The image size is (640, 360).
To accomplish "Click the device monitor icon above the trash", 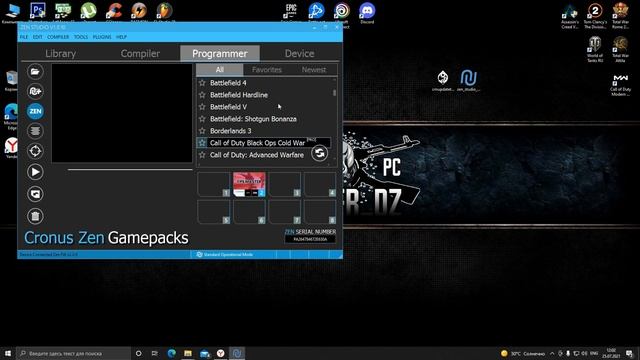I will coord(35,194).
